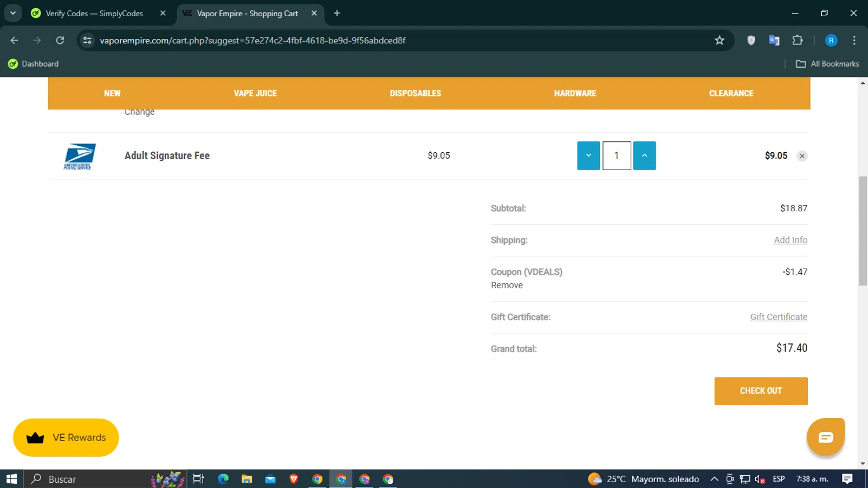Image resolution: width=868 pixels, height=488 pixels.
Task: Click the Add Info shipping link
Action: click(x=790, y=240)
